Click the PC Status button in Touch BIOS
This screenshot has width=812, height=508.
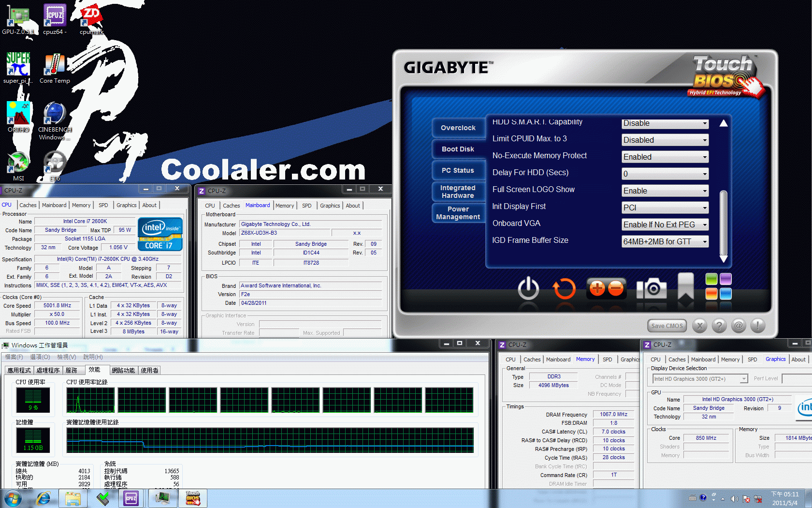pyautogui.click(x=458, y=170)
